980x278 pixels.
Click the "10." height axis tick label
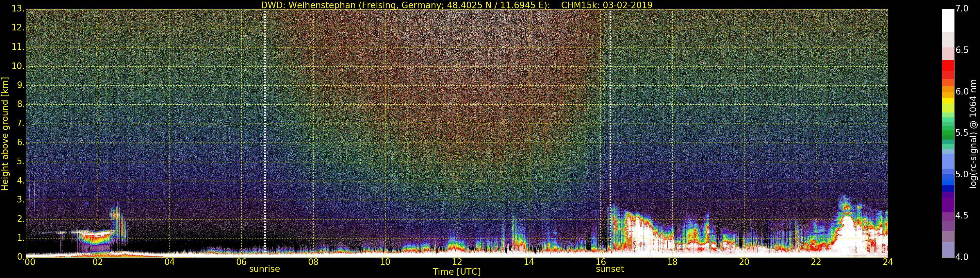18,66
